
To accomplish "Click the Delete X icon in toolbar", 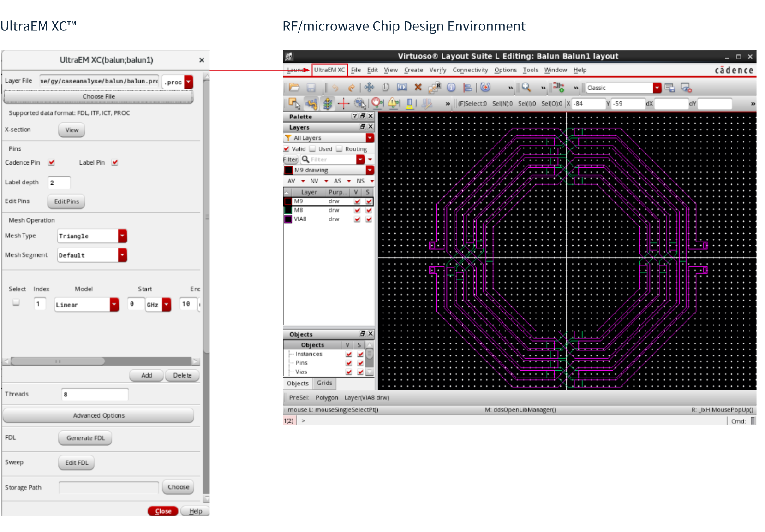I will click(x=418, y=88).
